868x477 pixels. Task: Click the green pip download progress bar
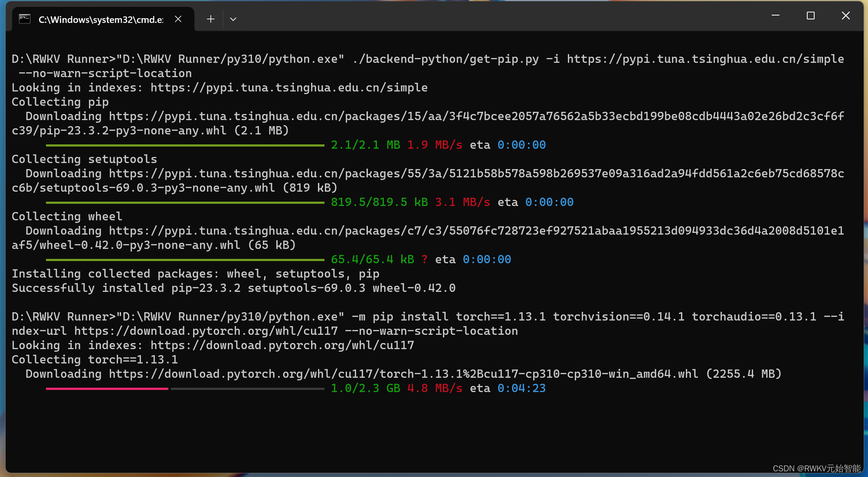185,145
